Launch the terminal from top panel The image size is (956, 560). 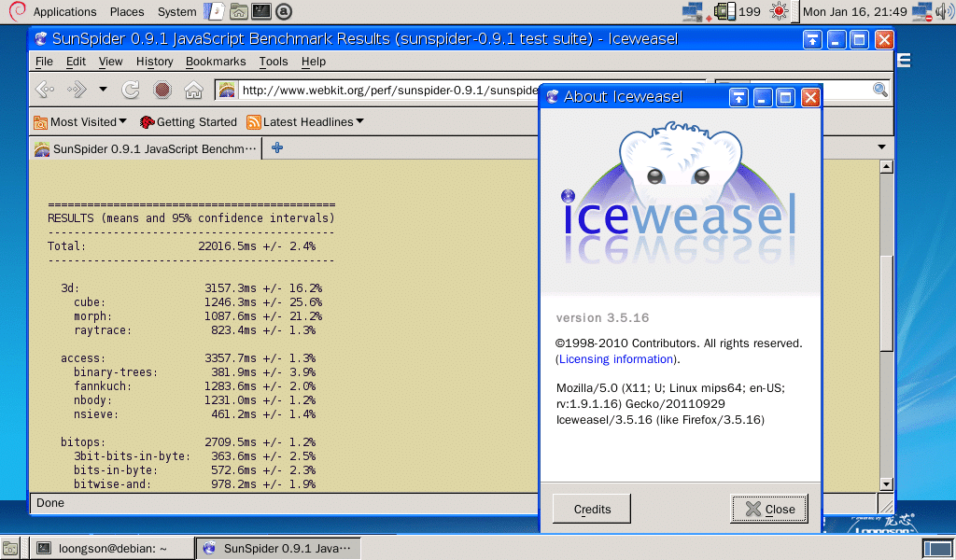click(x=261, y=12)
